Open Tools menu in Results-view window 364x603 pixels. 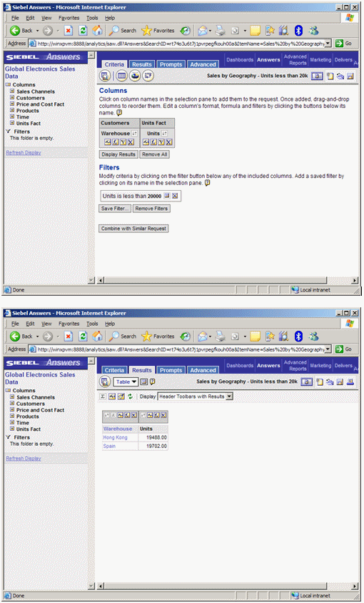click(x=92, y=324)
